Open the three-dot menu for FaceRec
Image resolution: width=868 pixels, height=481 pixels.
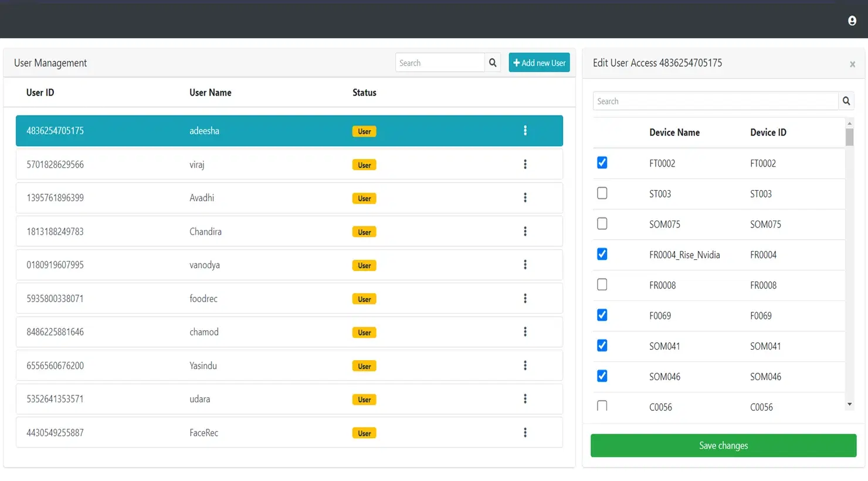525,432
